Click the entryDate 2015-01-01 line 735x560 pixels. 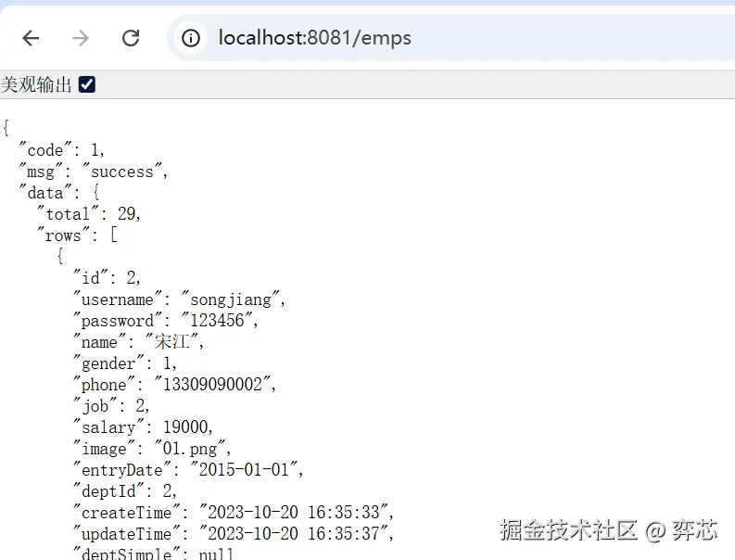coord(187,469)
